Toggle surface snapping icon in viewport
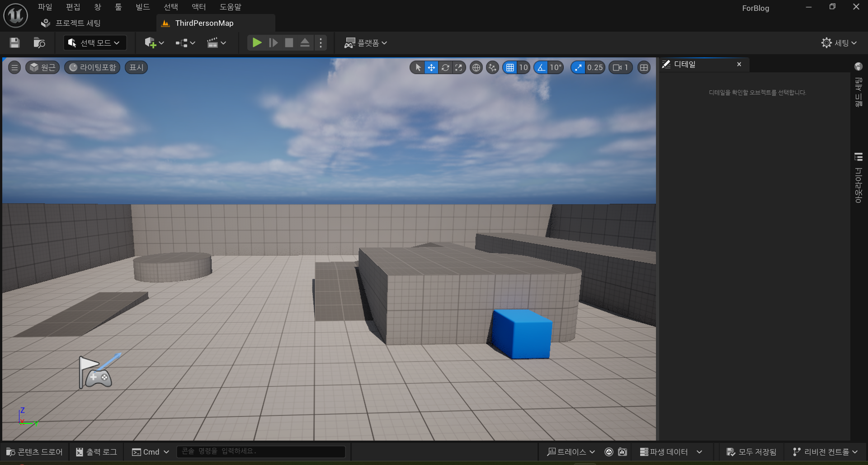This screenshot has height=465, width=868. pos(492,67)
